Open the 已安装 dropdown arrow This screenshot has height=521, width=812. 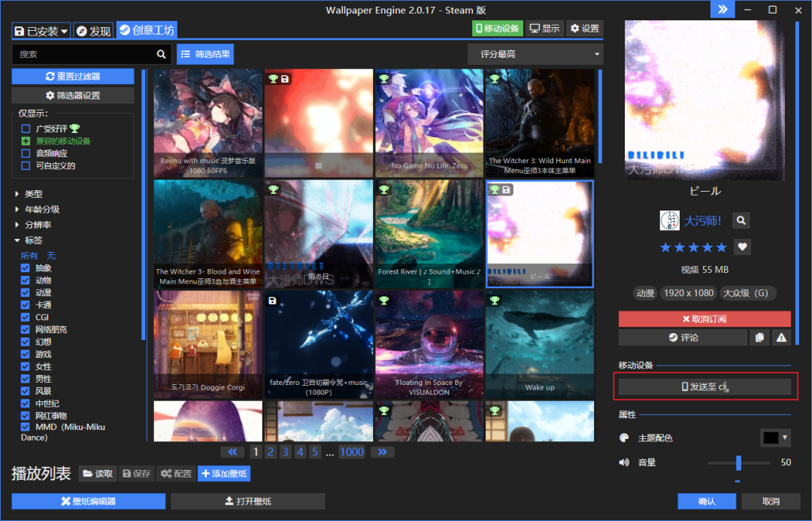(64, 32)
